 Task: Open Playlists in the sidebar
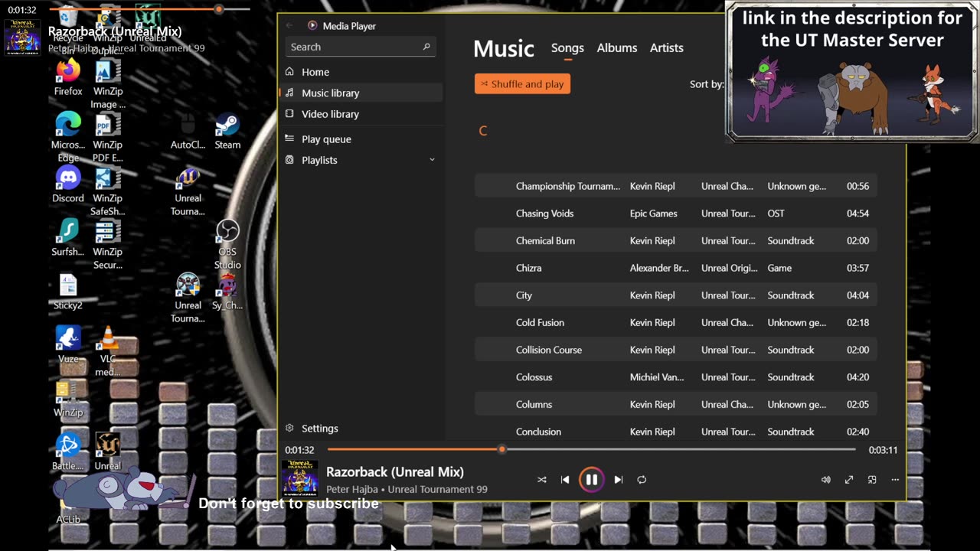click(361, 160)
